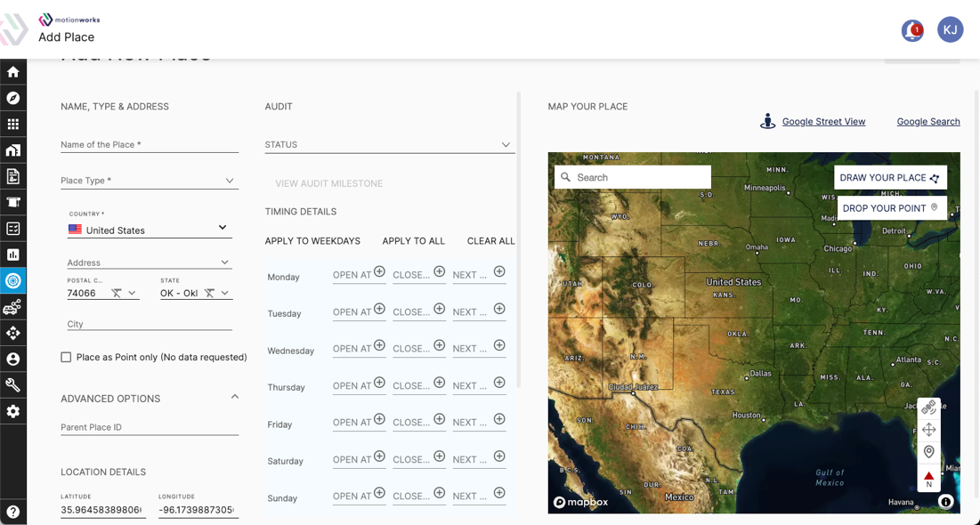Reset map north with compass arrow
This screenshot has width=980, height=525.
(928, 479)
